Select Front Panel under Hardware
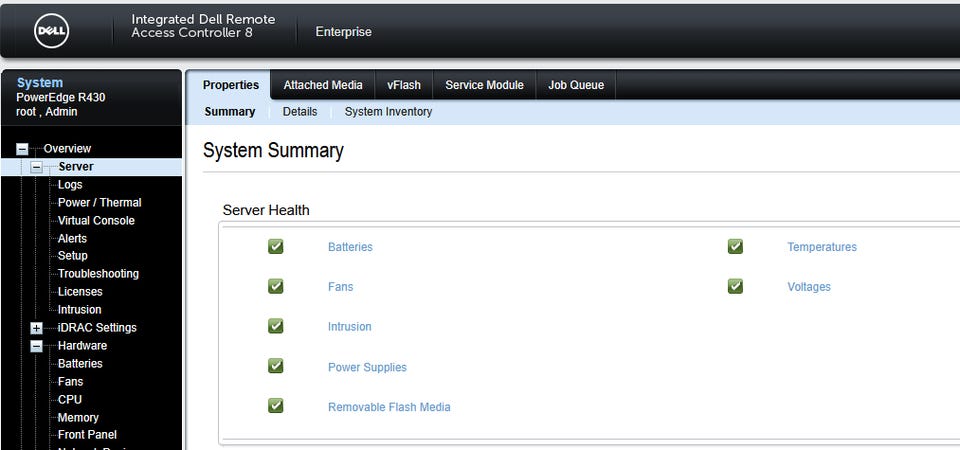 tap(87, 434)
